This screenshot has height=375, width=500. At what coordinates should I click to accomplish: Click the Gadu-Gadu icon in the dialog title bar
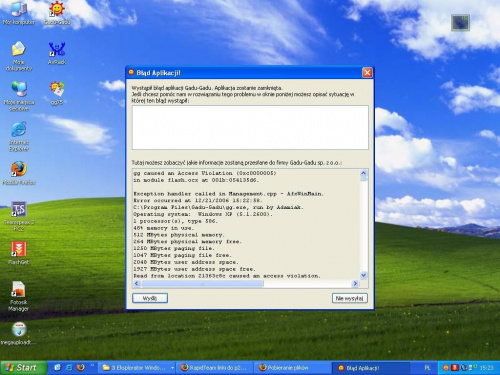pos(131,72)
